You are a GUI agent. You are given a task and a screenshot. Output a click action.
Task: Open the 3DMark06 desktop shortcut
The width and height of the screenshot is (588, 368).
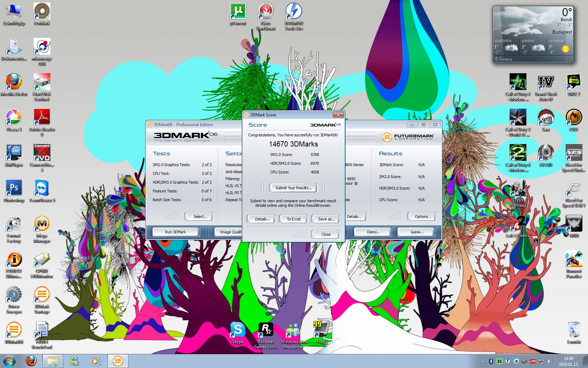14,333
